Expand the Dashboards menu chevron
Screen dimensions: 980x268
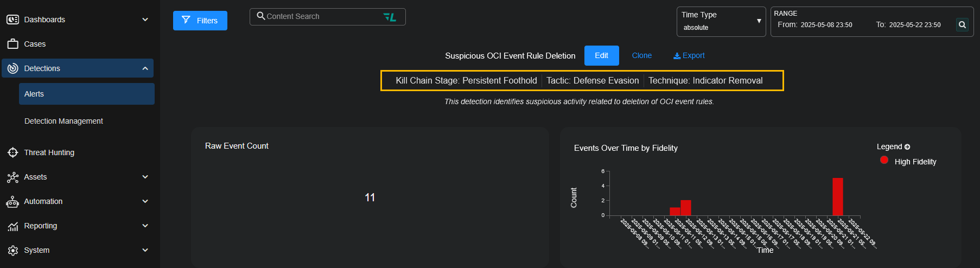click(145, 20)
